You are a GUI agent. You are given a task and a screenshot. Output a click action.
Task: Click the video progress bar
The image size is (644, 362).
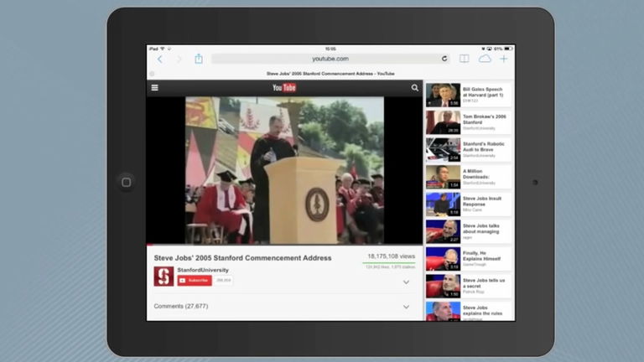pos(284,245)
